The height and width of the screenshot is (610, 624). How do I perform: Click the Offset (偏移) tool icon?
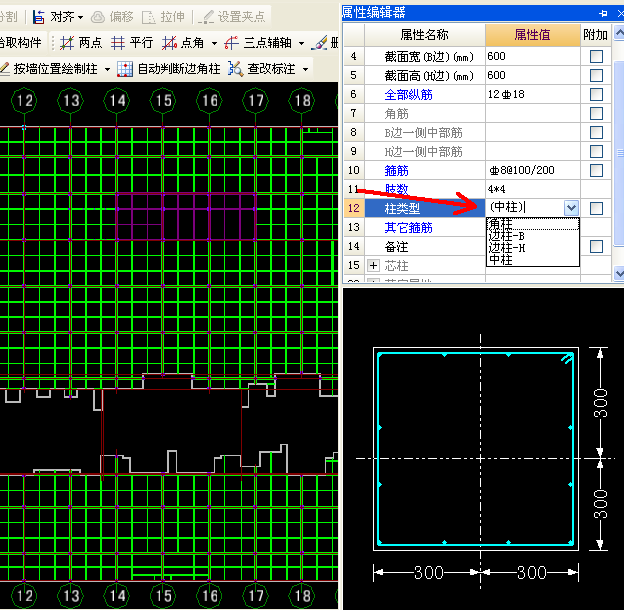click(98, 17)
